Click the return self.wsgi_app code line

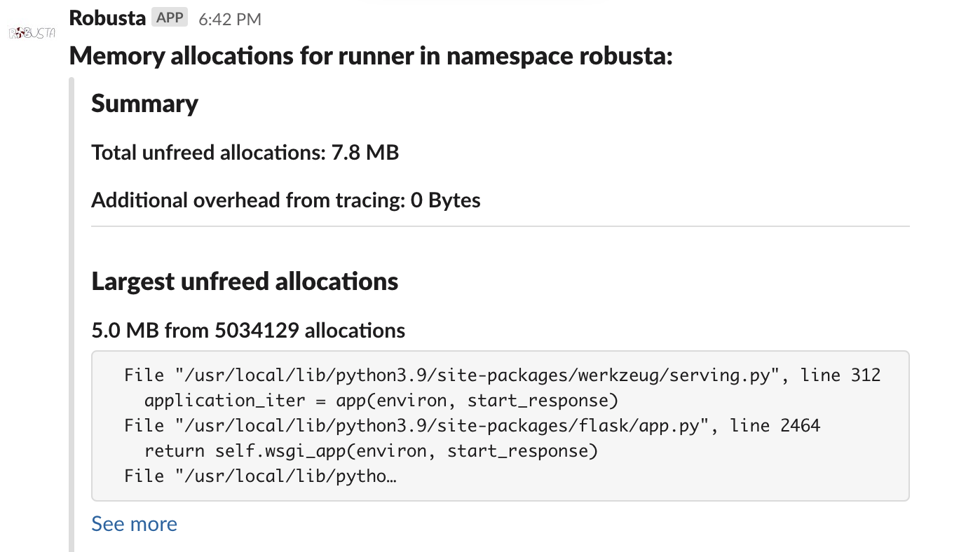(x=371, y=450)
